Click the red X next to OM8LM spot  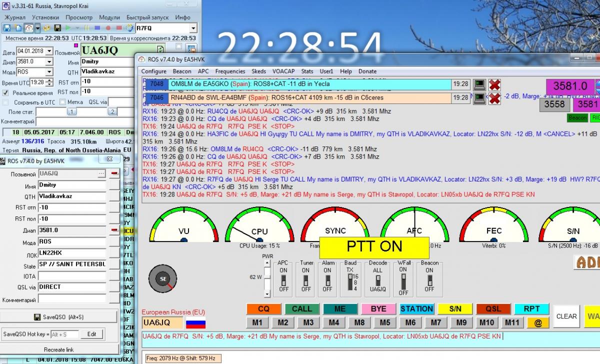tap(494, 84)
